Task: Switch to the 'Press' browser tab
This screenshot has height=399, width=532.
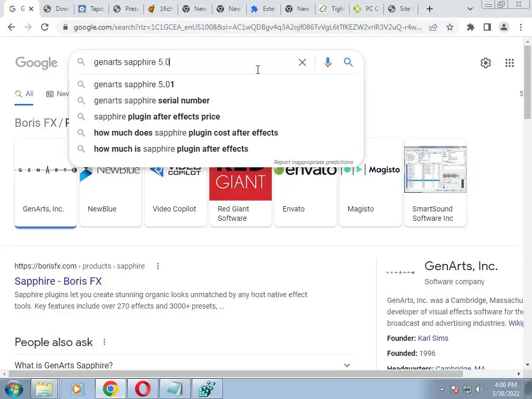Action: (x=126, y=9)
